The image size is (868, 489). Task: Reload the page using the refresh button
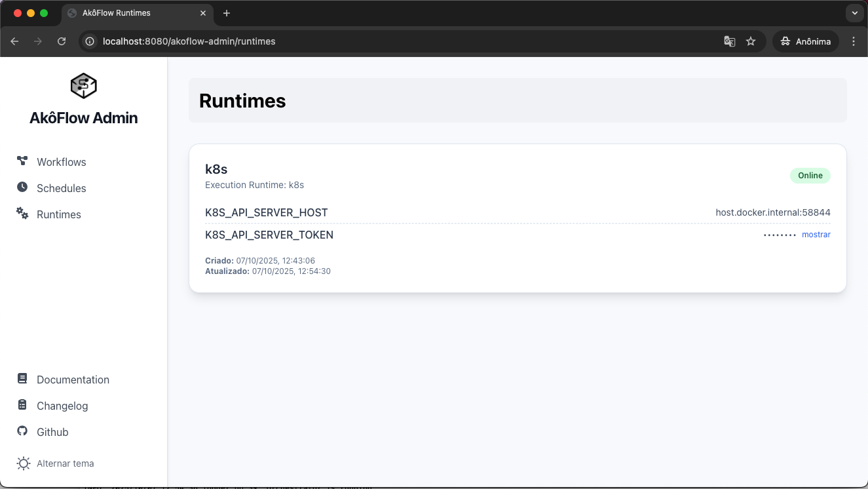click(x=62, y=41)
